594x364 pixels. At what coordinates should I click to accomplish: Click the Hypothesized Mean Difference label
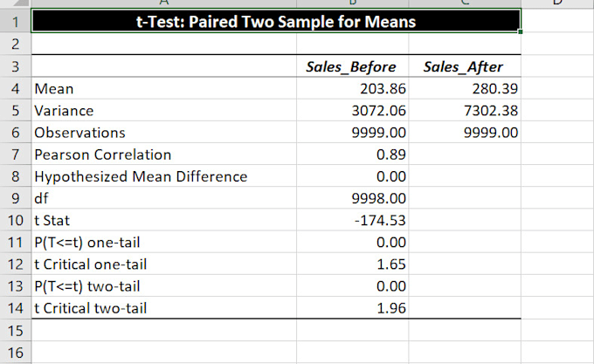tap(141, 176)
